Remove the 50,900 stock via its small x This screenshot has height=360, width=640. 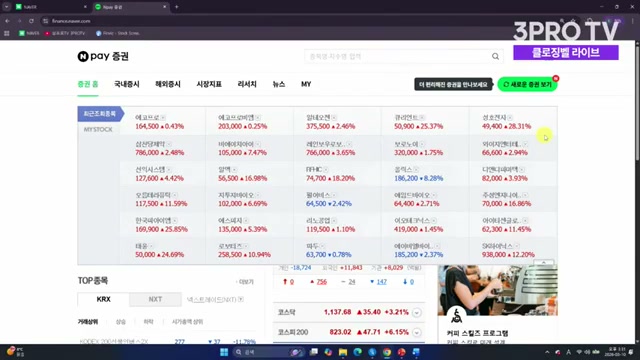[422, 118]
